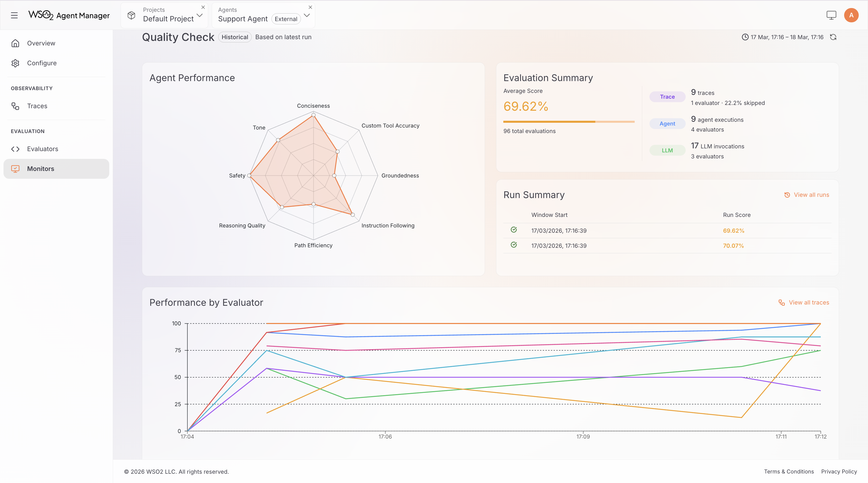Switch to the Overview section
Viewport: 868px width, 483px height.
41,43
